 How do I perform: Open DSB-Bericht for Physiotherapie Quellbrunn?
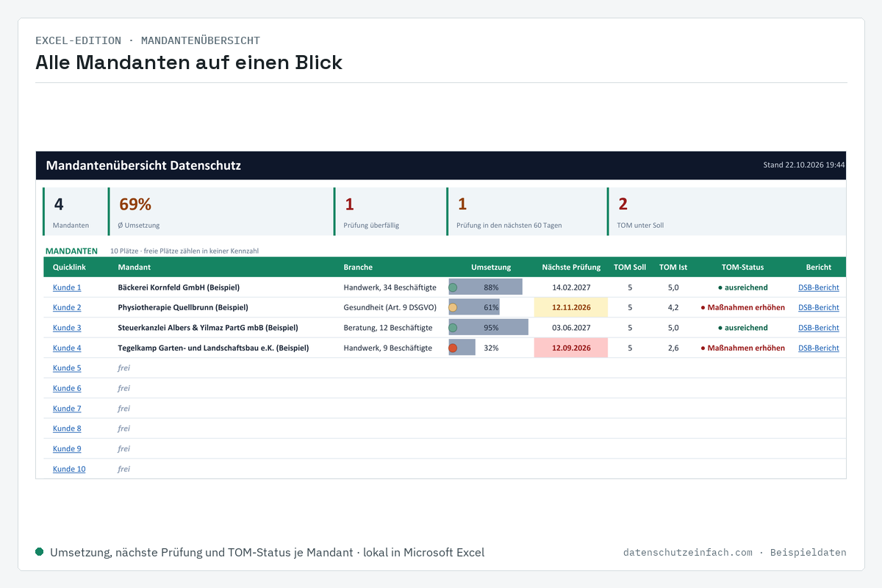[818, 307]
